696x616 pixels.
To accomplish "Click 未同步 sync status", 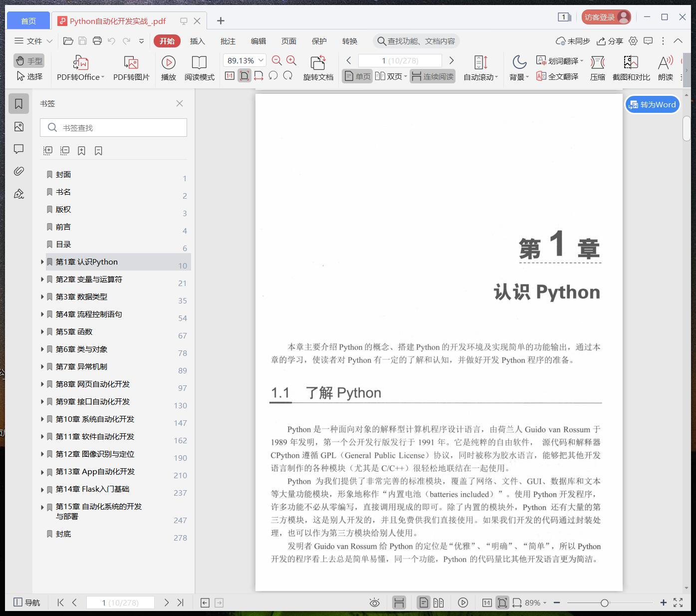I will [x=573, y=41].
